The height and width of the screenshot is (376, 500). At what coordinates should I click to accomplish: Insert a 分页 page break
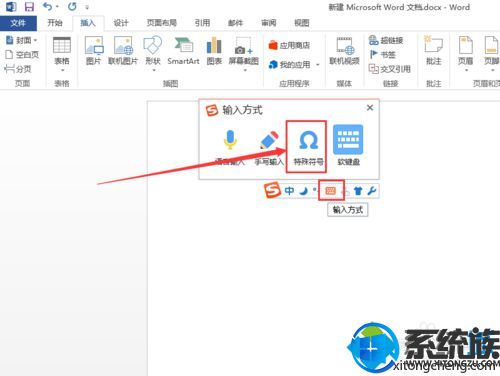click(18, 69)
